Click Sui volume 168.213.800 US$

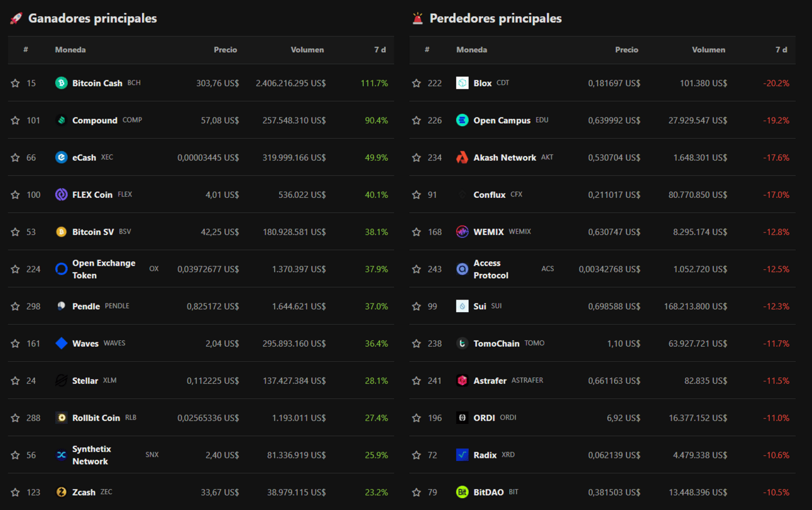(x=696, y=306)
